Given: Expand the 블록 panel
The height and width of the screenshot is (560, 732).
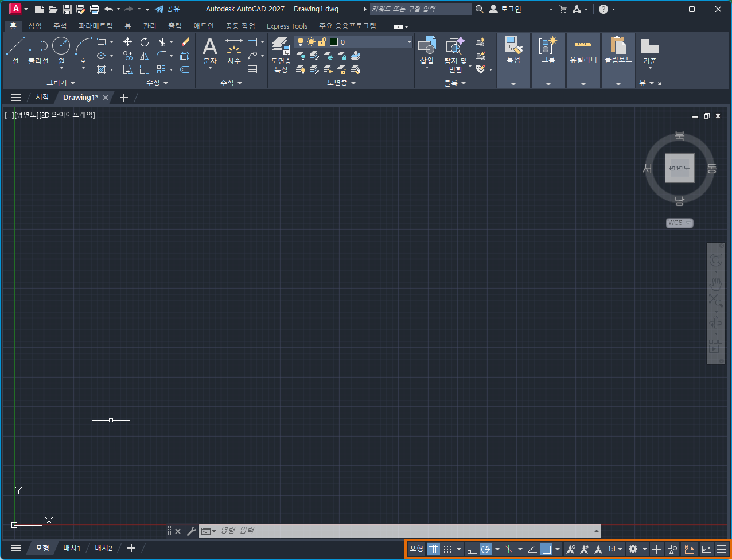Looking at the screenshot, I should pyautogui.click(x=455, y=83).
